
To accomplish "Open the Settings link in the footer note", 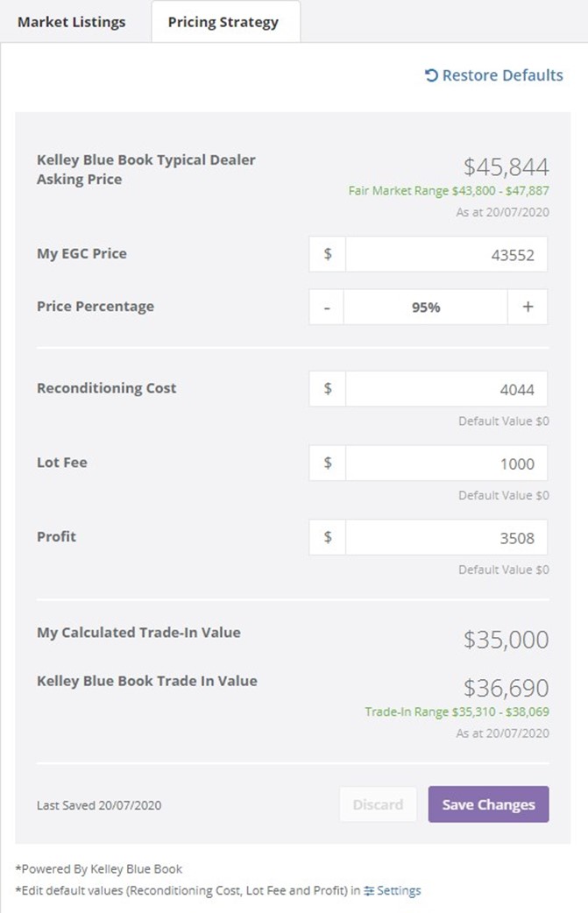I will click(x=399, y=891).
